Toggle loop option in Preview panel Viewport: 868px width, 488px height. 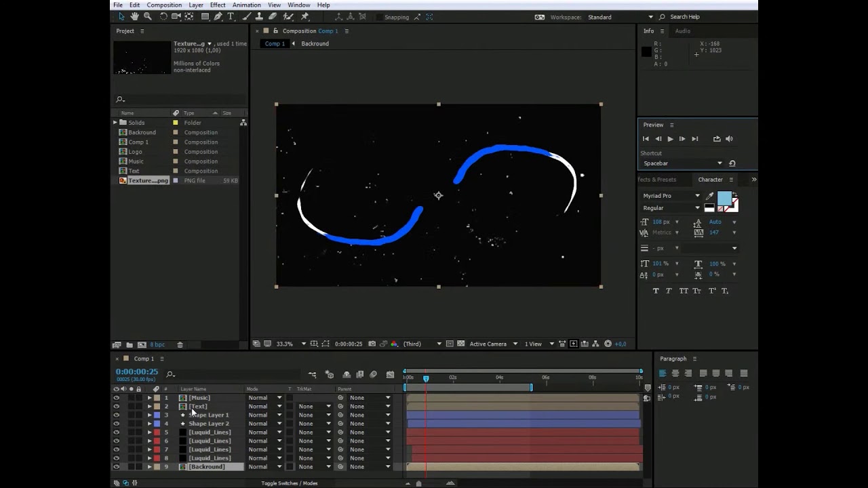click(x=717, y=139)
